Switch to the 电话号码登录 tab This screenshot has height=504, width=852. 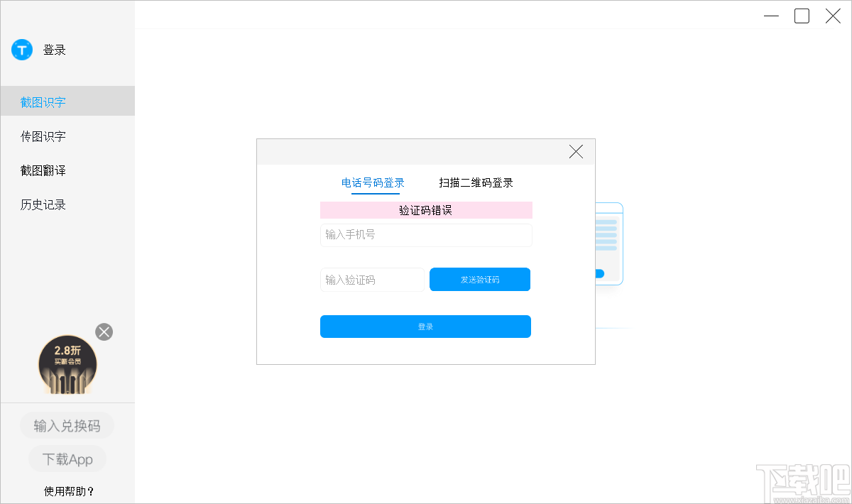374,182
